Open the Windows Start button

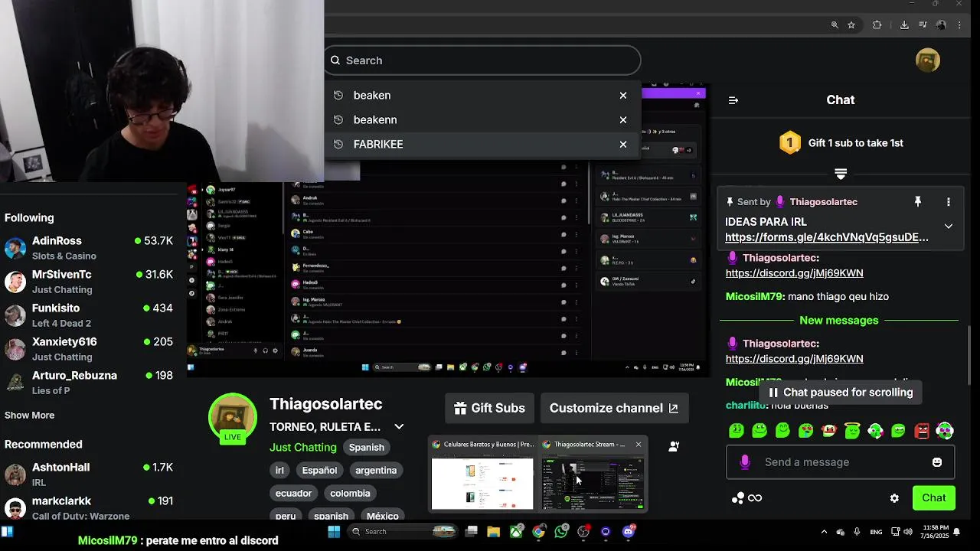[334, 532]
